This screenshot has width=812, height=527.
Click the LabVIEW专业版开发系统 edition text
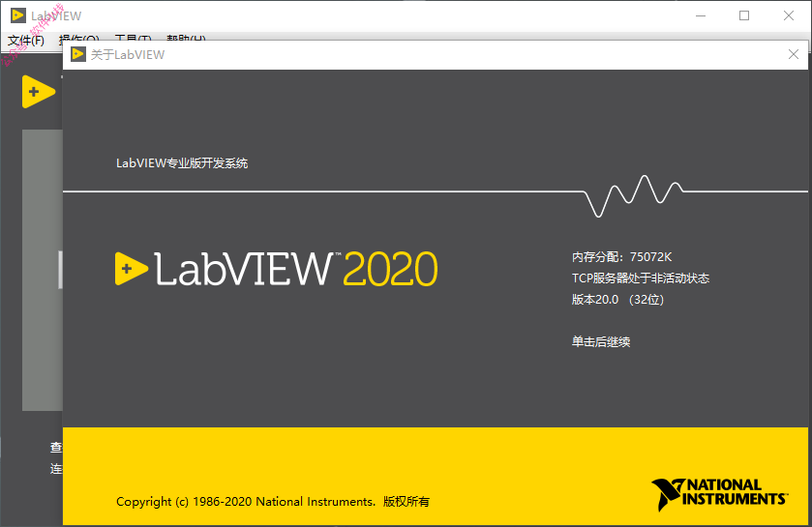pos(182,163)
